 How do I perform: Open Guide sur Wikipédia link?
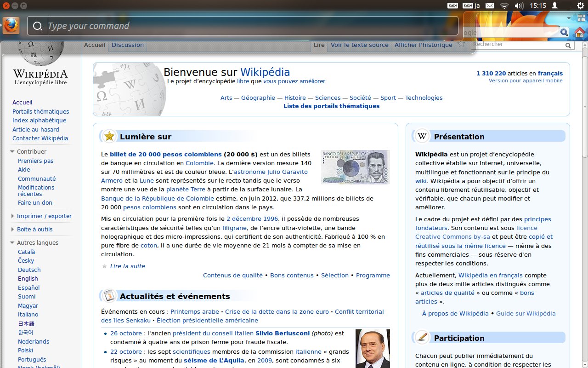click(x=526, y=313)
